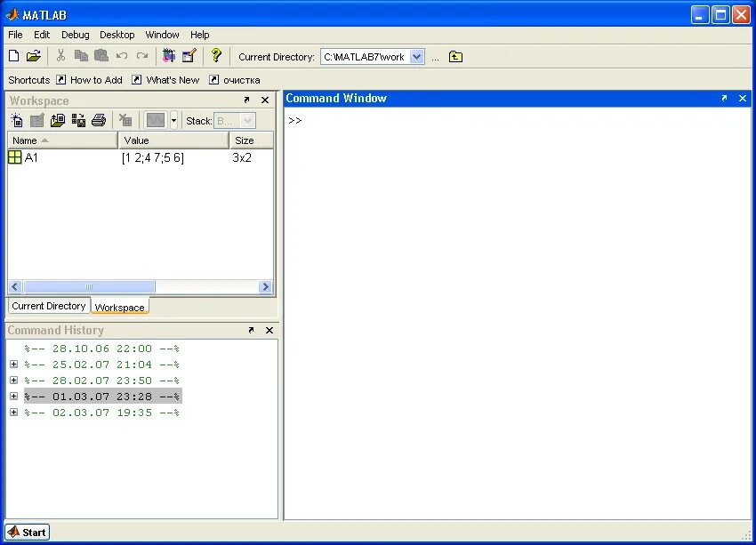Open Simulink via toolbar icon

tap(169, 56)
